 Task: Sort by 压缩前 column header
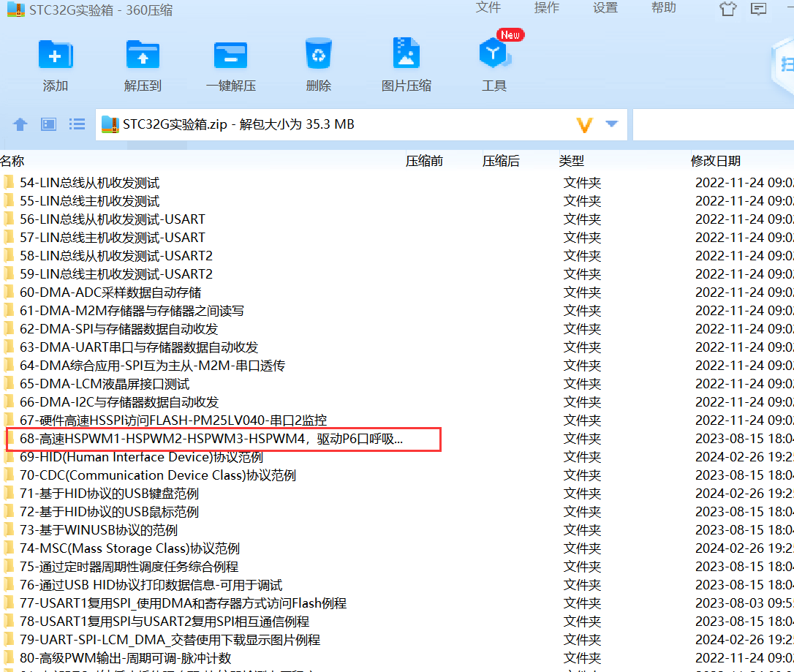click(x=424, y=161)
